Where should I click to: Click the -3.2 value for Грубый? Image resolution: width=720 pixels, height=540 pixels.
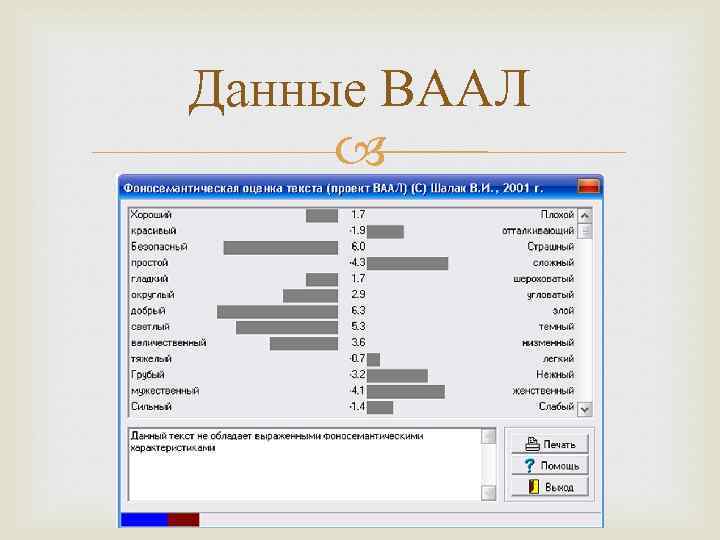357,375
